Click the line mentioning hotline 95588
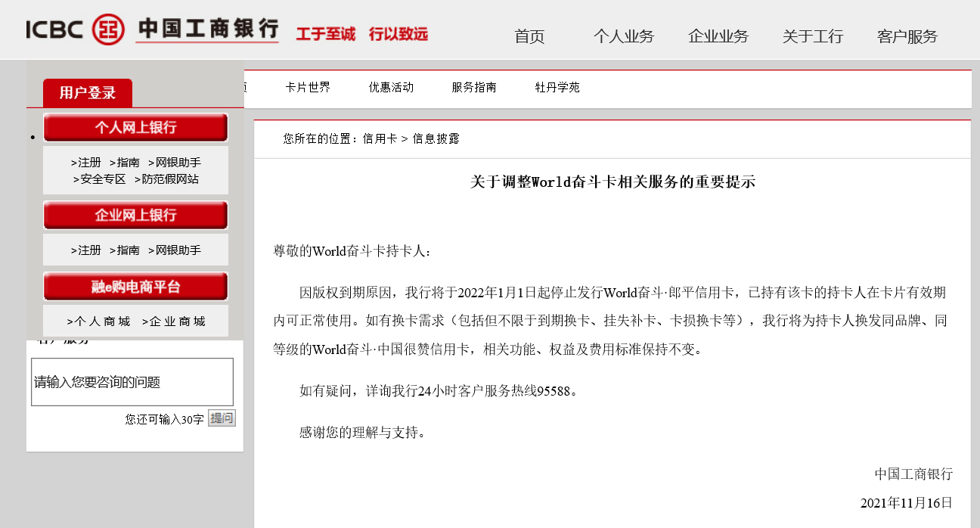 pyautogui.click(x=439, y=391)
